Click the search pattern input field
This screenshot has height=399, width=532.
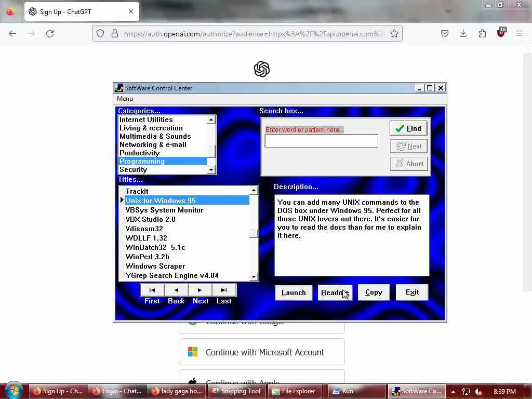321,141
